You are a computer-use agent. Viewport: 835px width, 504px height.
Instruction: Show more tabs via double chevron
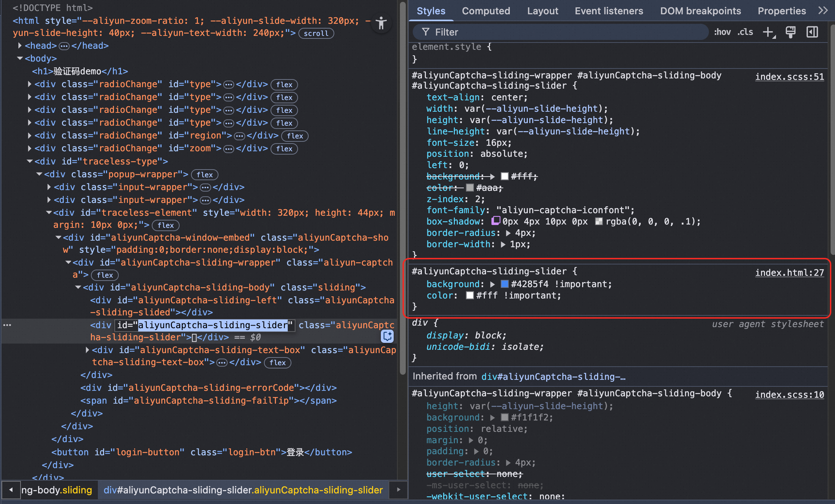coord(823,11)
